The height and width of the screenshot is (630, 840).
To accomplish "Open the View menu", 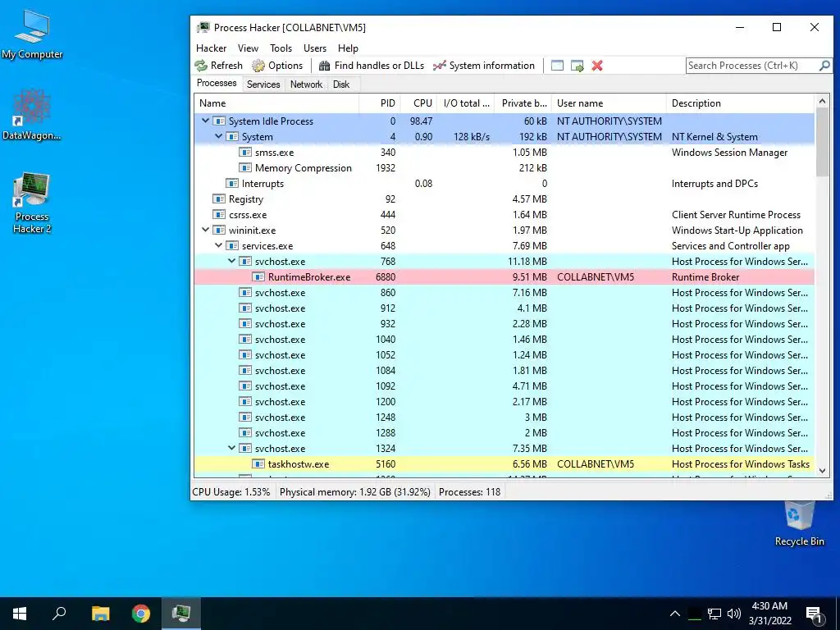I will tap(248, 48).
